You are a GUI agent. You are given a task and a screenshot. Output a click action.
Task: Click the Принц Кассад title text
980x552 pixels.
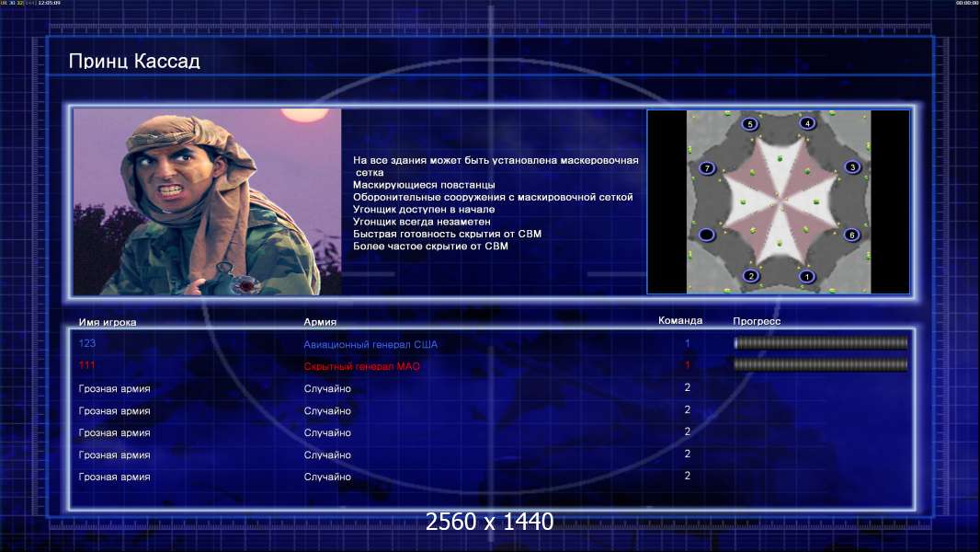pyautogui.click(x=134, y=62)
